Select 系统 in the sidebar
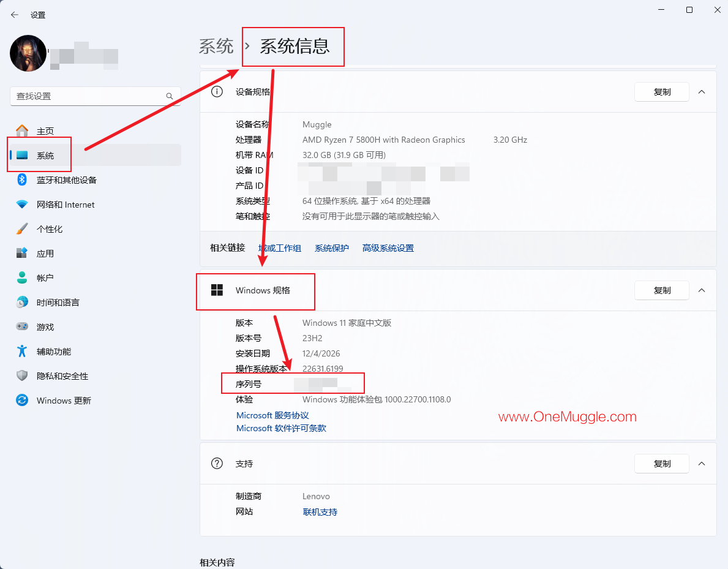728x569 pixels. [x=95, y=155]
